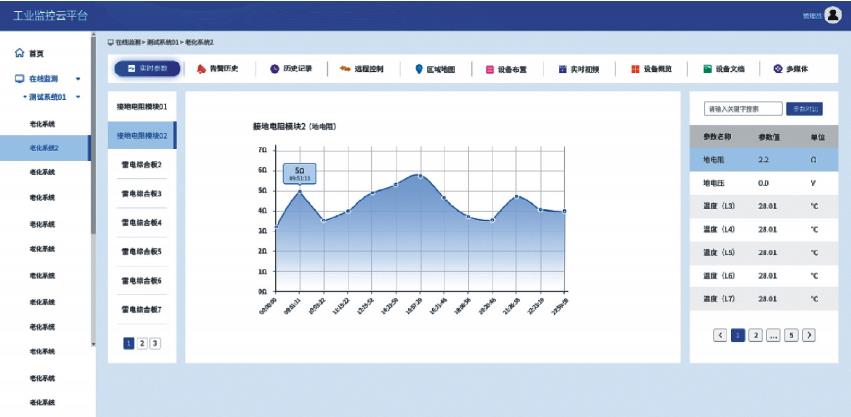Go to parameter table page 5
Screen dimensions: 851x417
pos(791,335)
